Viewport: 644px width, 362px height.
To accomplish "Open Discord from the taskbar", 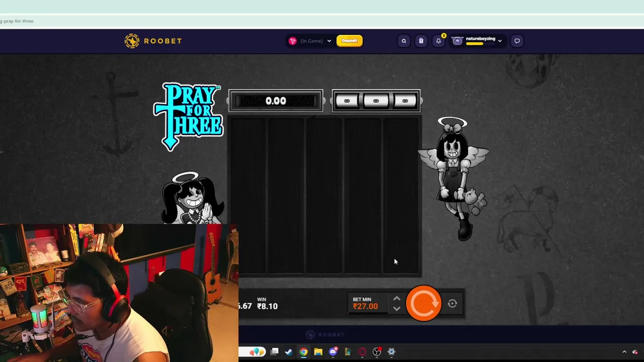I will tap(333, 352).
